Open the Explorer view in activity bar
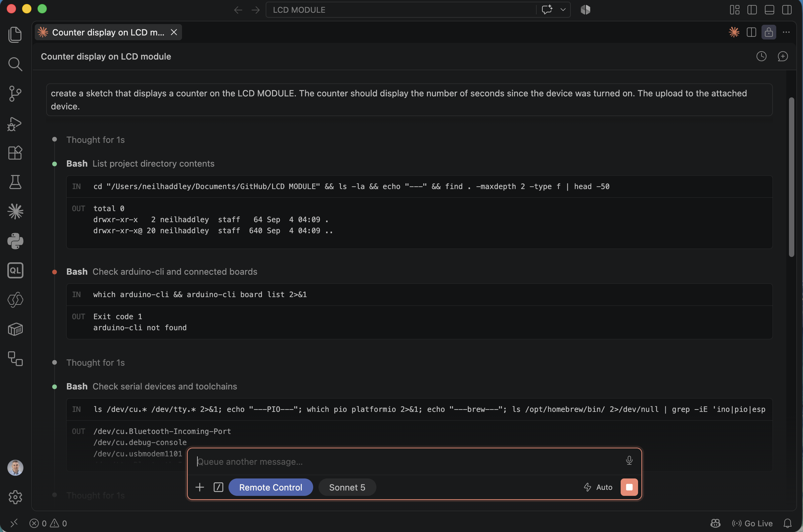Image resolution: width=803 pixels, height=532 pixels. pyautogui.click(x=15, y=34)
